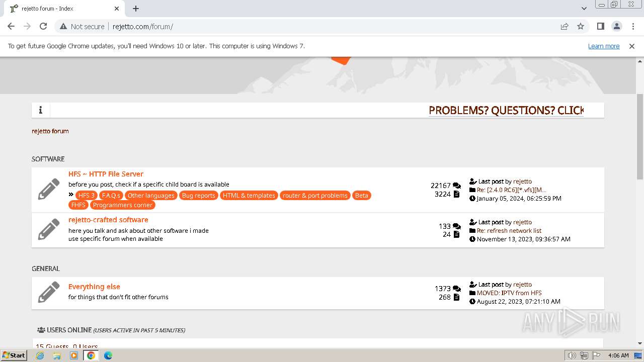This screenshot has height=362, width=644.
Task: Click the 133 posts comments icon
Action: (x=456, y=226)
